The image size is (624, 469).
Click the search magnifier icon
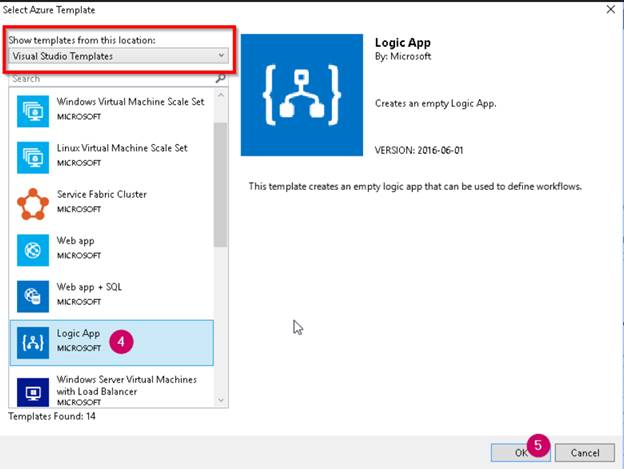point(220,78)
